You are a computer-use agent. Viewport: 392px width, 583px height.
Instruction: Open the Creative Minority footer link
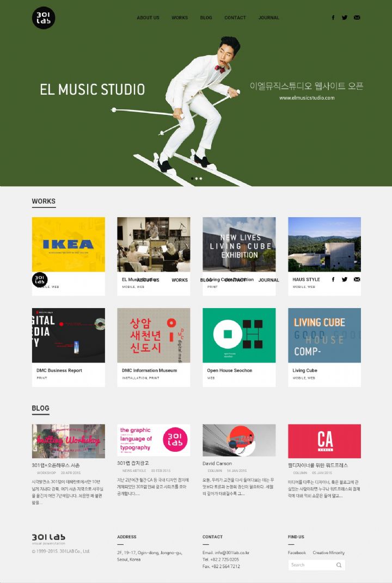328,553
